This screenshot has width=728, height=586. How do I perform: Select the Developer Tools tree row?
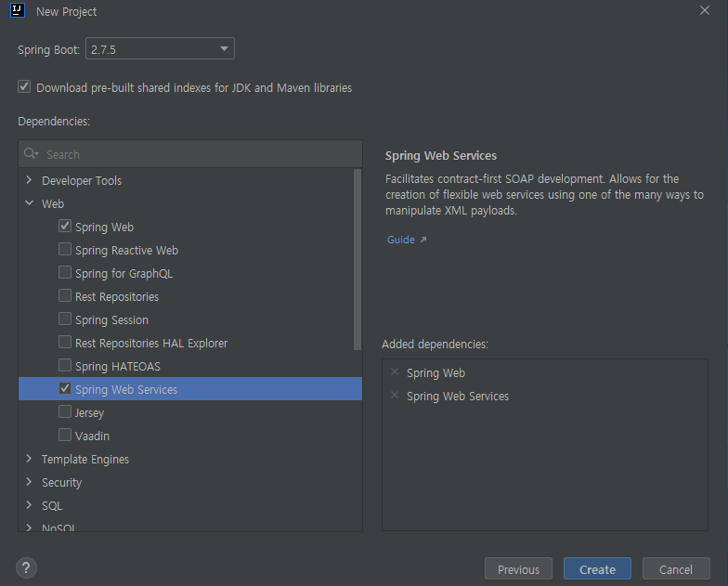[190, 180]
